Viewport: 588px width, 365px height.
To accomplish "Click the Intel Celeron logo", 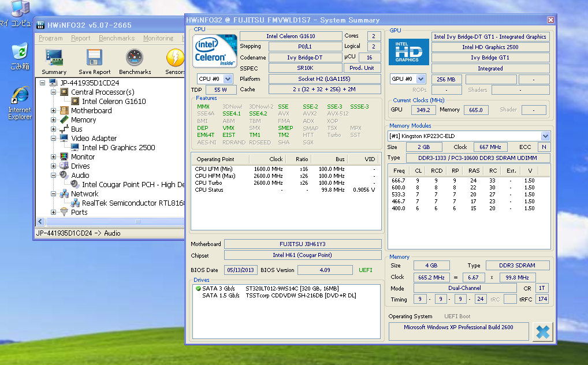I will tap(215, 51).
